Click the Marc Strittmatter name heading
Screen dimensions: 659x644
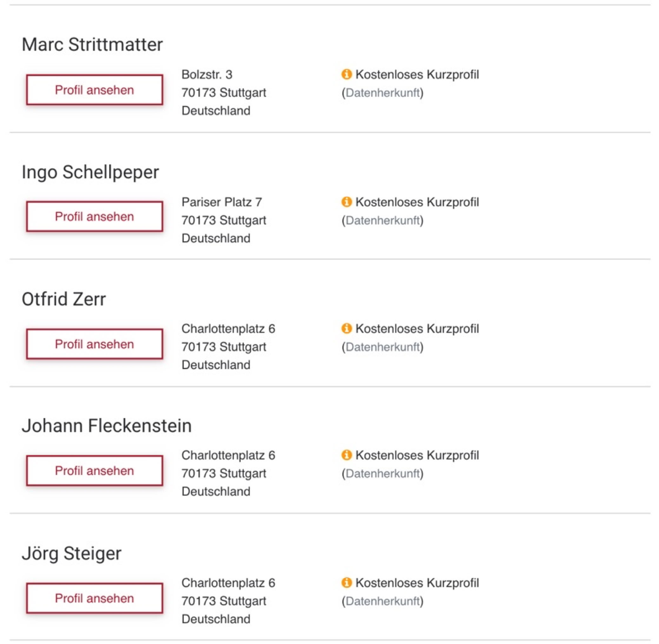(x=92, y=44)
